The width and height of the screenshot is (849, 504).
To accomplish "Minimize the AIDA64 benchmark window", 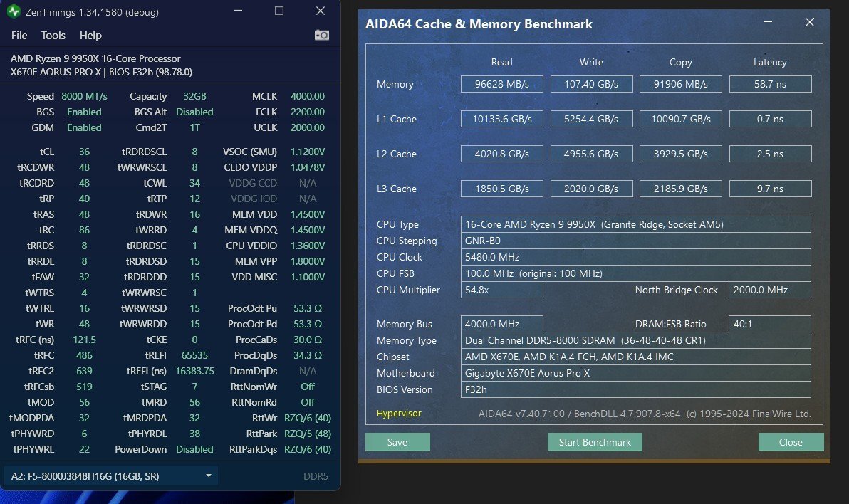I will (767, 22).
